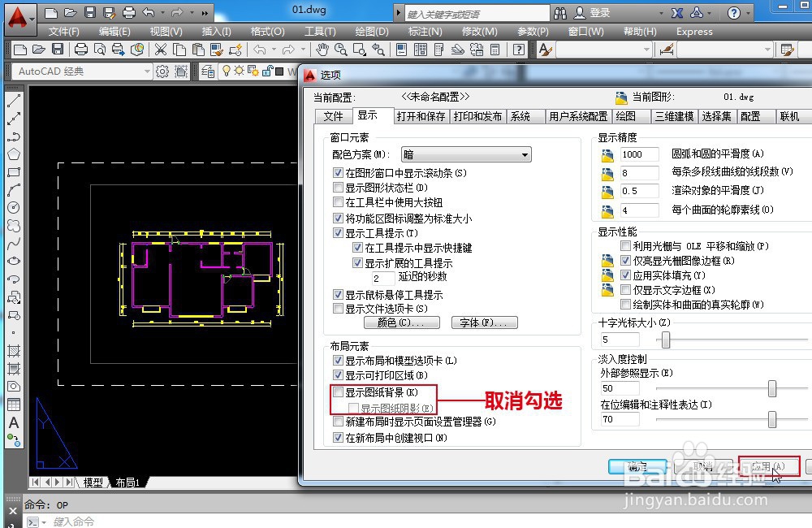Switch to the System (系统) tab
This screenshot has width=812, height=528.
(520, 117)
